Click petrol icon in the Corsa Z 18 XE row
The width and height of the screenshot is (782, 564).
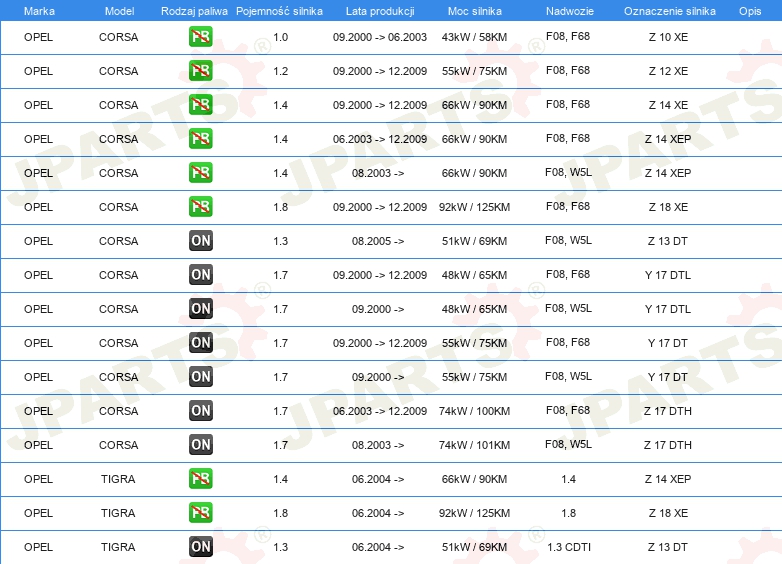200,206
